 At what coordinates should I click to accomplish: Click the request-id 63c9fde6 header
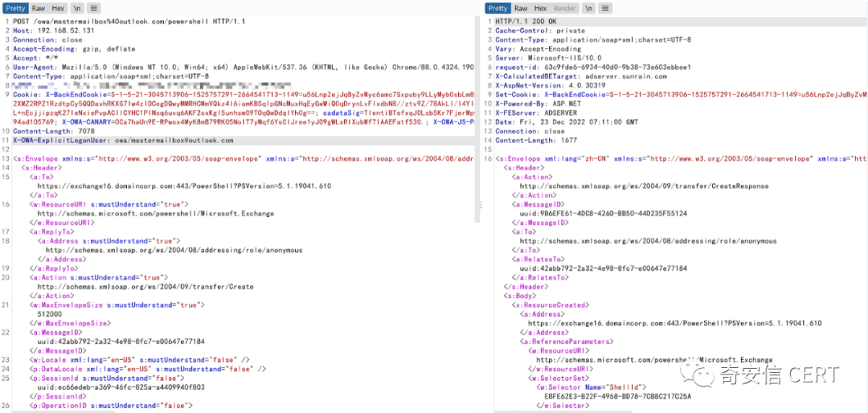pyautogui.click(x=593, y=67)
